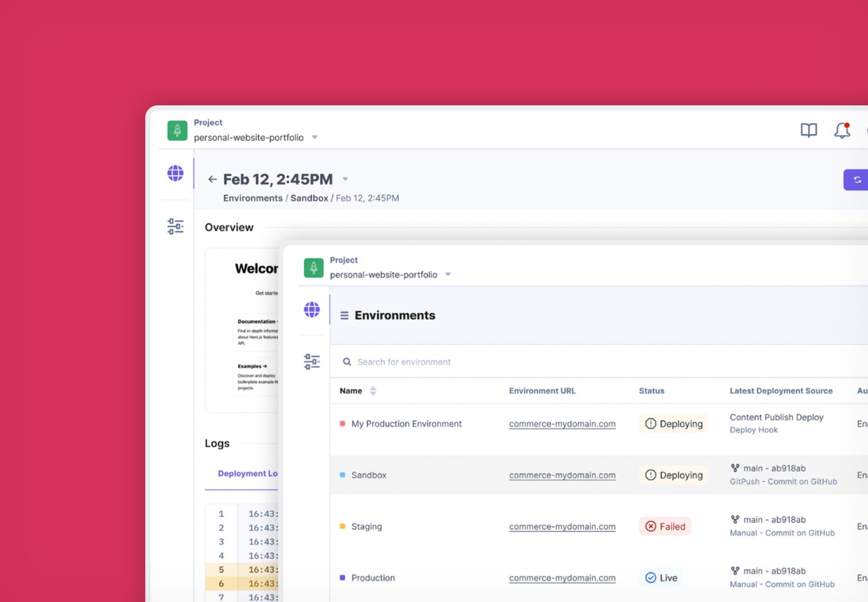Click the orange color dot of Staging

tap(342, 526)
